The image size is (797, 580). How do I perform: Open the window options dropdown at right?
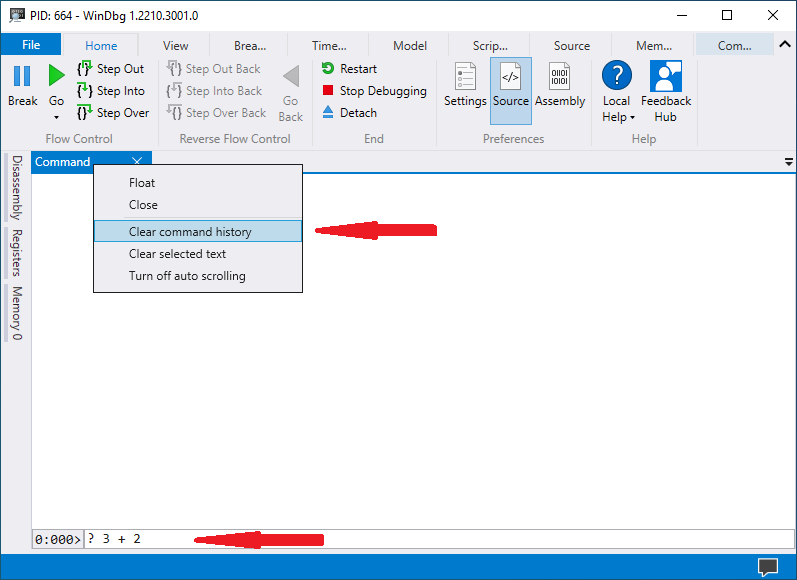click(788, 162)
